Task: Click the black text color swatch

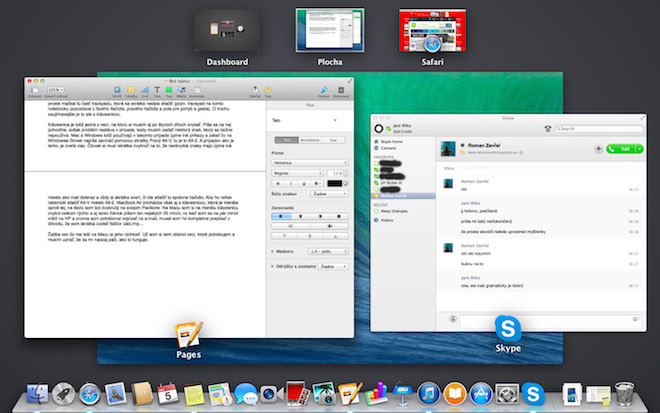Action: click(334, 184)
